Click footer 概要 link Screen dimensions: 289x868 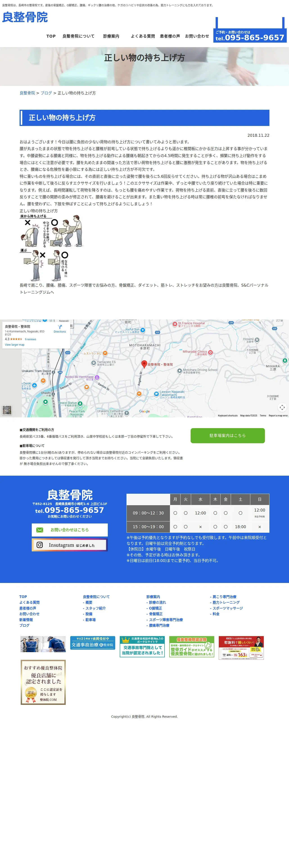click(x=88, y=602)
